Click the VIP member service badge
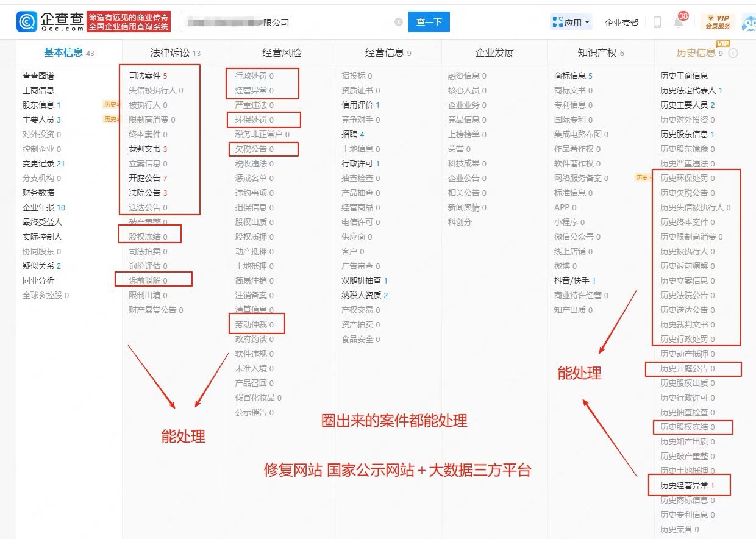This screenshot has height=539, width=756. pyautogui.click(x=718, y=22)
